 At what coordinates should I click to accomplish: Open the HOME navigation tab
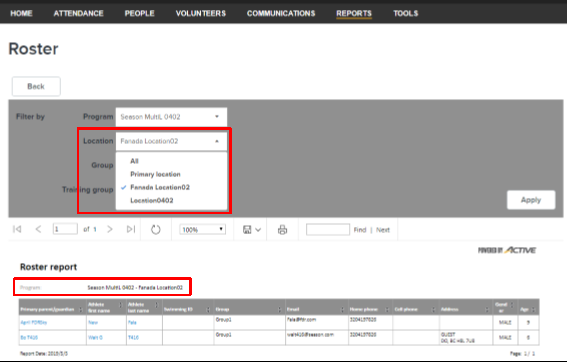(x=21, y=13)
